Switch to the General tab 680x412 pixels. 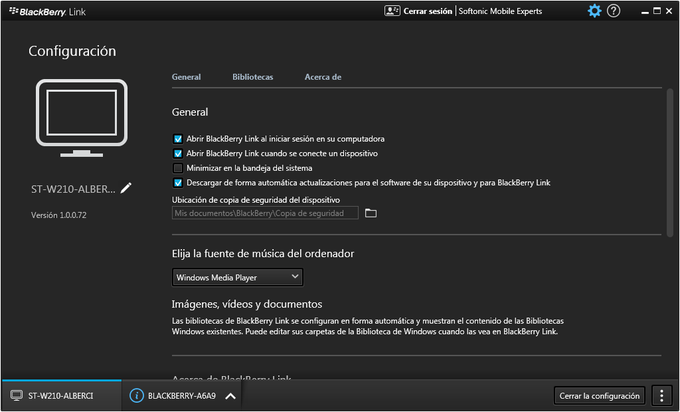pos(186,77)
